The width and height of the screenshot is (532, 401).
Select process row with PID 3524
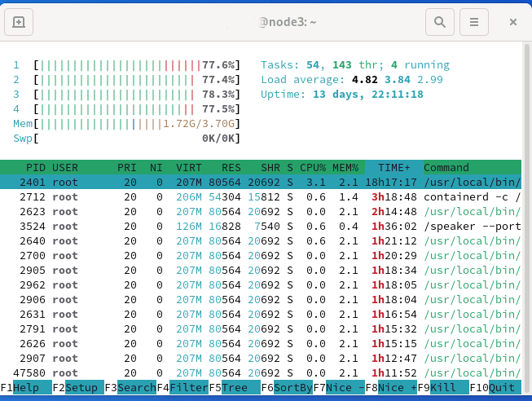click(261, 226)
